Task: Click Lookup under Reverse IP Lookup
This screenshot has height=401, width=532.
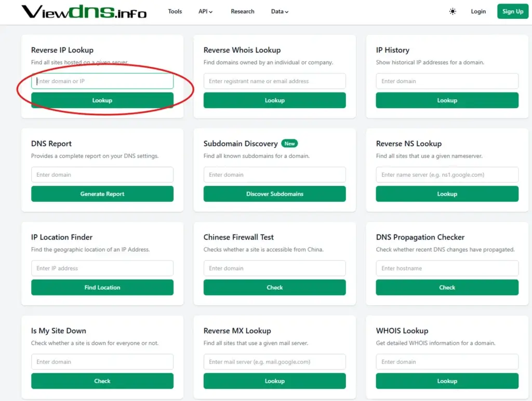Action: 102,100
